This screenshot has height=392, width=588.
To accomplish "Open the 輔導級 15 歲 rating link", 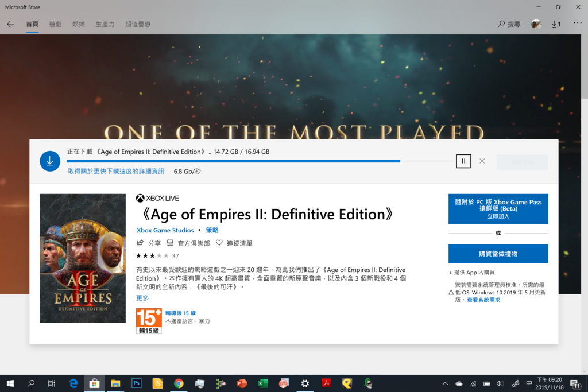I will pyautogui.click(x=180, y=313).
